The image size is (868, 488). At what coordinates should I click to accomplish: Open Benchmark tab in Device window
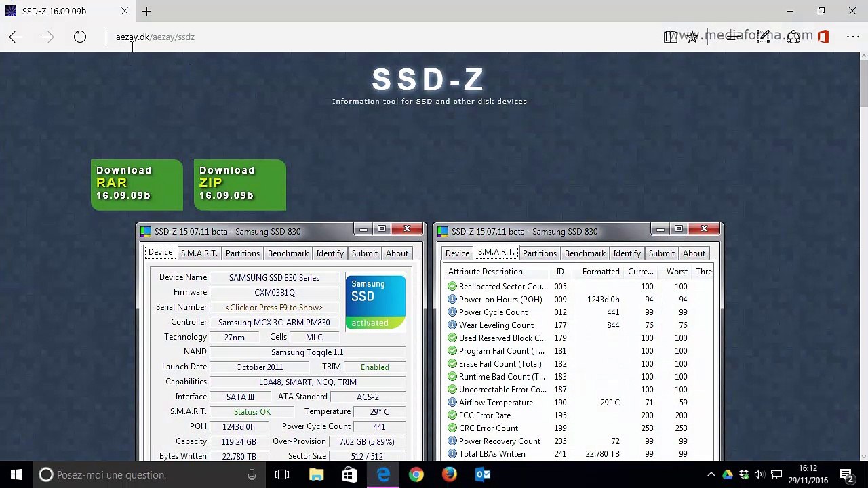[x=288, y=253]
